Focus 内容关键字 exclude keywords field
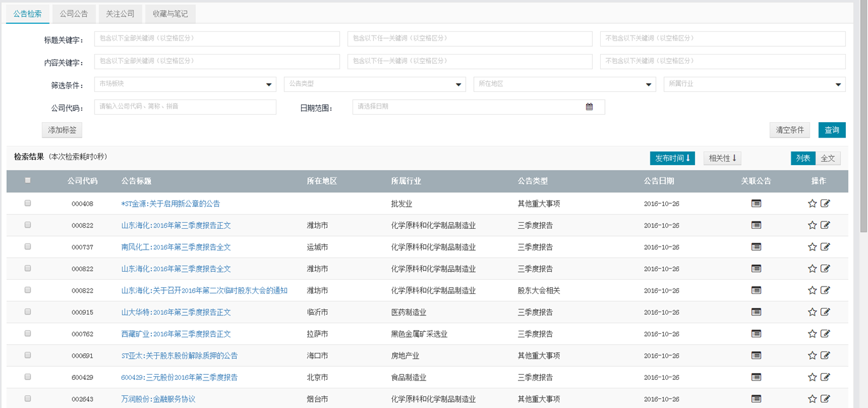 pyautogui.click(x=723, y=61)
